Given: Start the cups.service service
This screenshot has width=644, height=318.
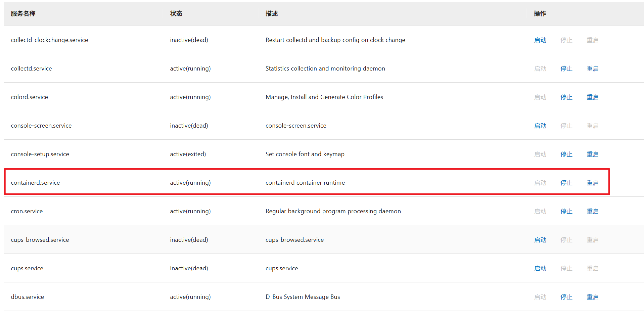Looking at the screenshot, I should click(540, 268).
